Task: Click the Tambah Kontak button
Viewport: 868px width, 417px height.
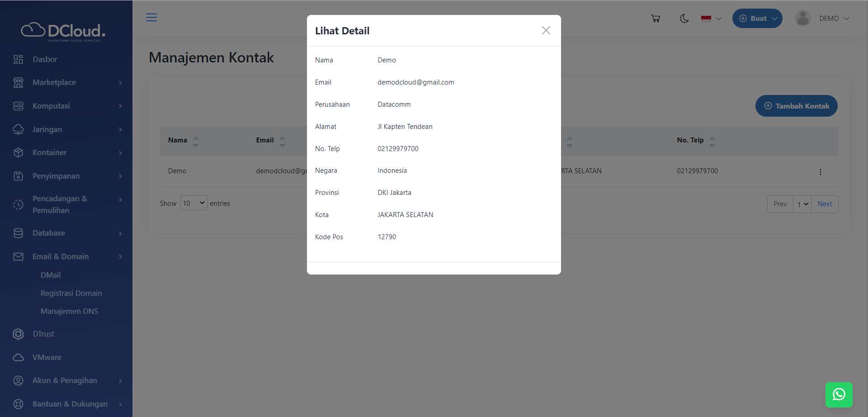Action: pyautogui.click(x=796, y=106)
